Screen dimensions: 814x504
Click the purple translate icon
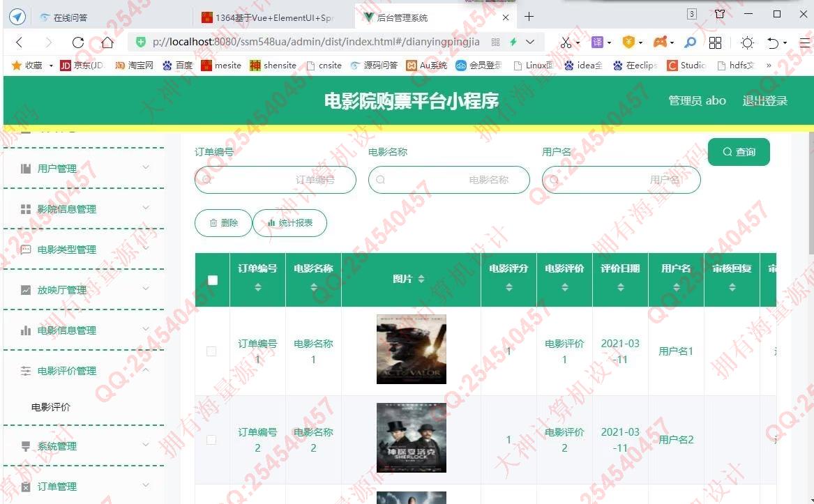[x=598, y=42]
